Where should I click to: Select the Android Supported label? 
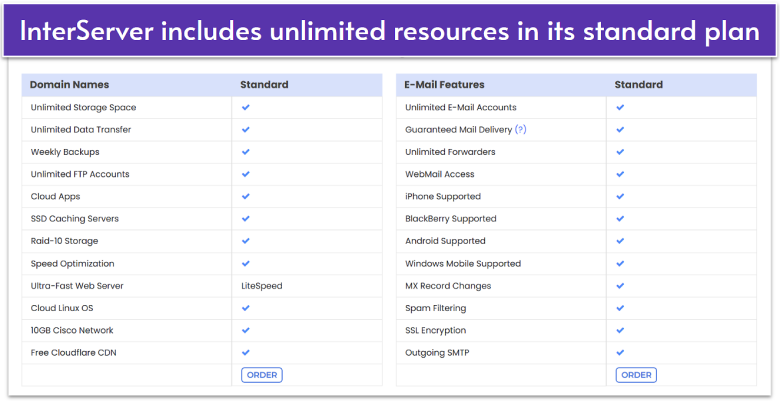(445, 241)
